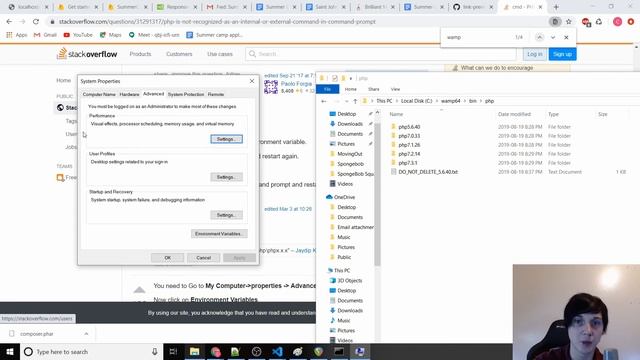Open Visual Studio Code from the taskbar
Viewport: 640px width, 360px height.
tap(277, 351)
